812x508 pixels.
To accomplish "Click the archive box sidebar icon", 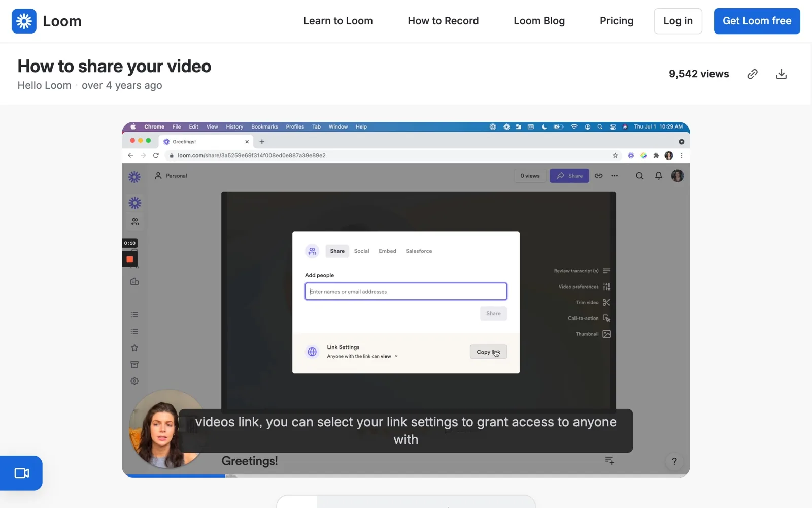I will [x=134, y=364].
